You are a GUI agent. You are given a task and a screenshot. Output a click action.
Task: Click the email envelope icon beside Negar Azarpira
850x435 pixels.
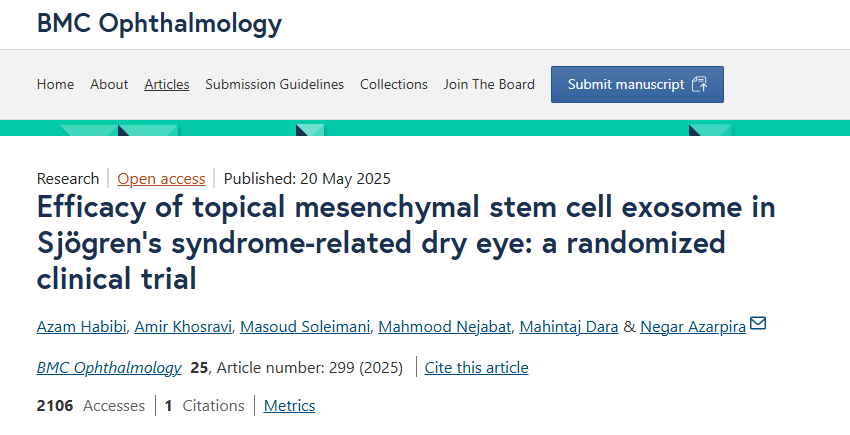[x=758, y=323]
